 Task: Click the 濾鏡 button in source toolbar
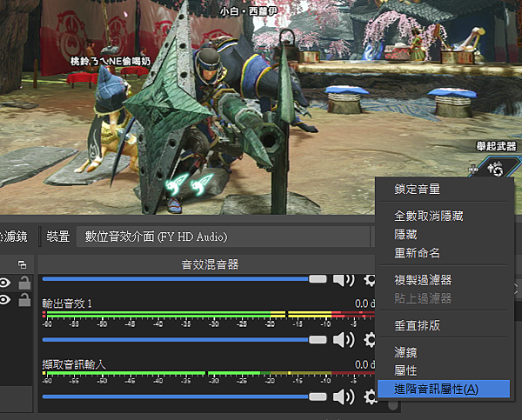point(13,237)
